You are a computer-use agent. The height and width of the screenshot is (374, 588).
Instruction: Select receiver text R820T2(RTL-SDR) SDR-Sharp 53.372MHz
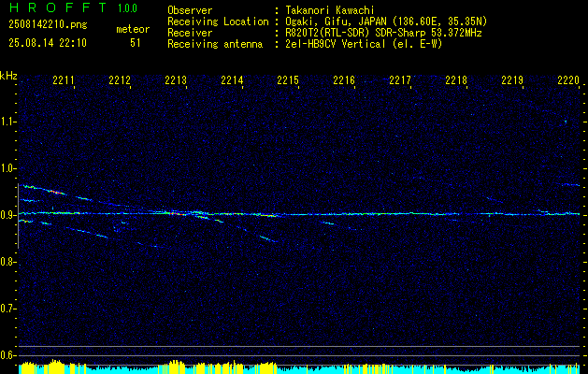(x=383, y=33)
